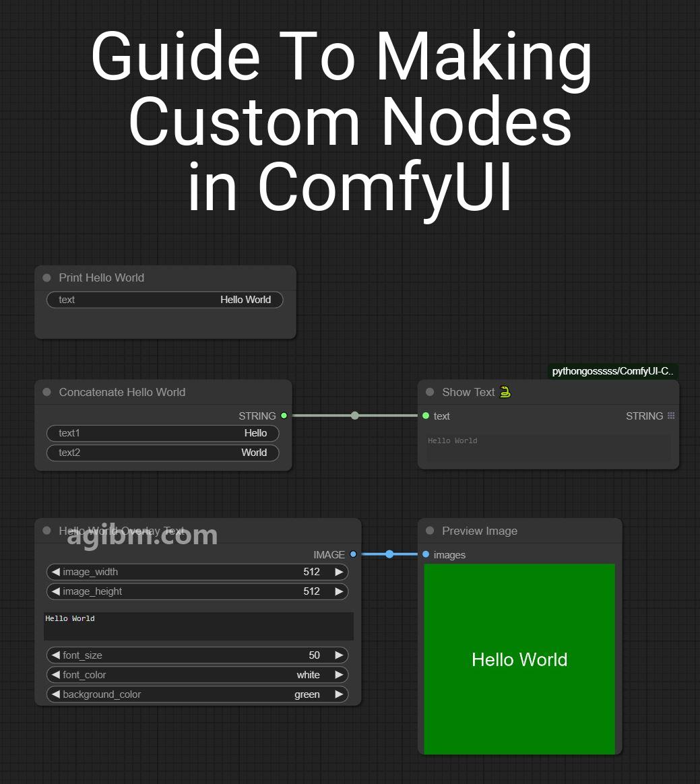Edit the text field in Print Hello World
The height and width of the screenshot is (784, 700).
pyautogui.click(x=164, y=300)
